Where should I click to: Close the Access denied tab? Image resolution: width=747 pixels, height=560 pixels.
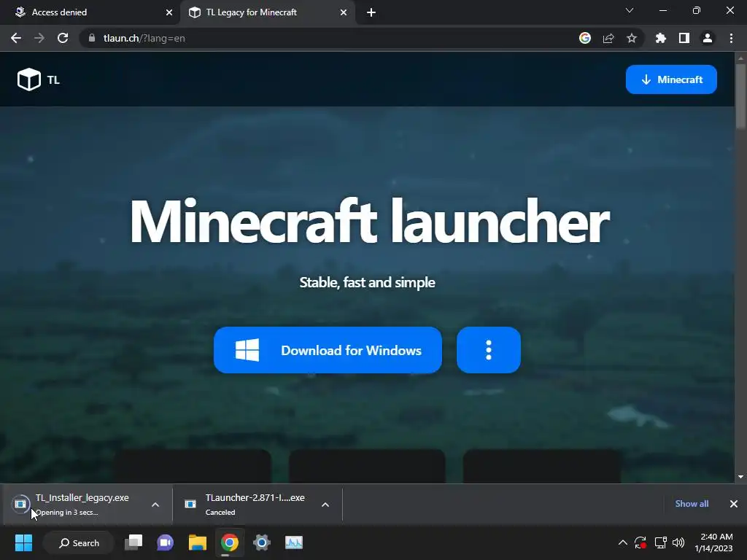click(169, 12)
